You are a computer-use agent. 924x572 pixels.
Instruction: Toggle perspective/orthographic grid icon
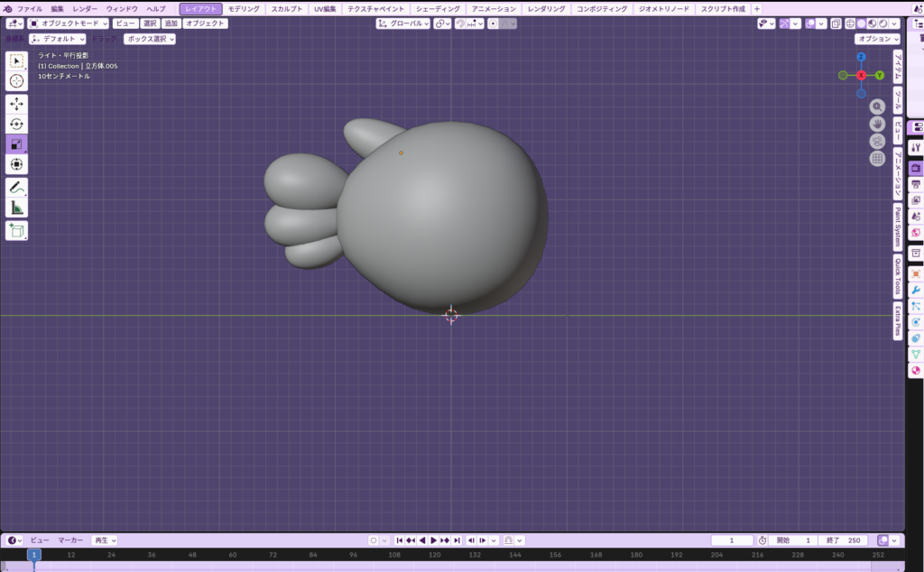pyautogui.click(x=876, y=159)
